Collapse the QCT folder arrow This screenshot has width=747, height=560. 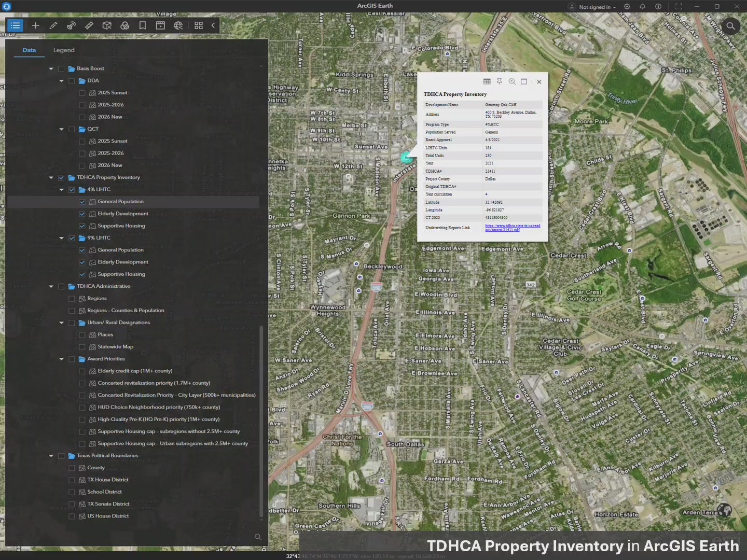[61, 129]
